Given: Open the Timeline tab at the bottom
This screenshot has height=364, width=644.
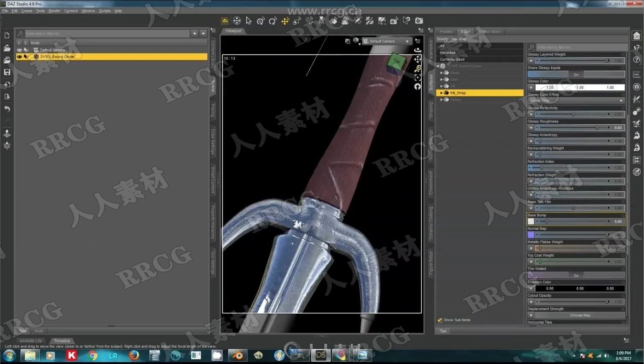Looking at the screenshot, I should point(62,341).
